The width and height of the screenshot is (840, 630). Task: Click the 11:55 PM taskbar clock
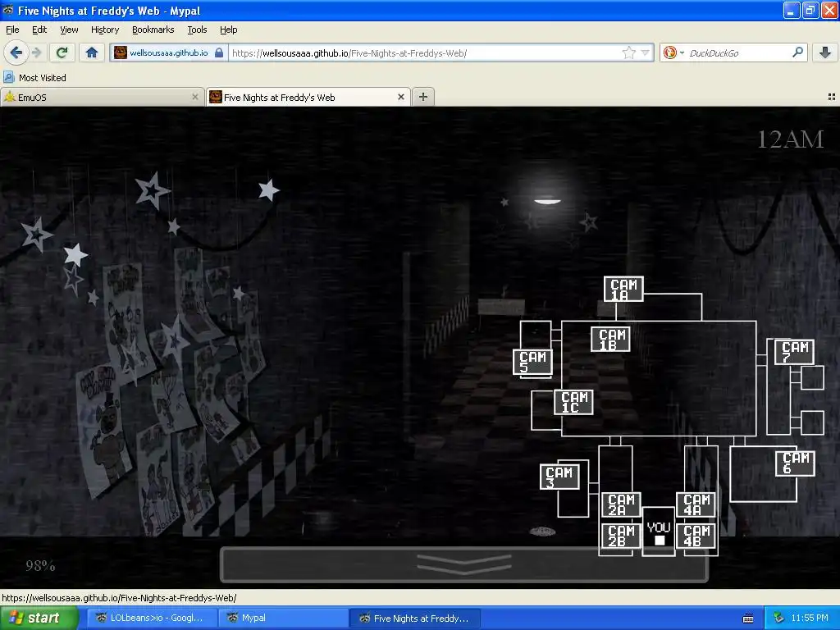(x=810, y=619)
